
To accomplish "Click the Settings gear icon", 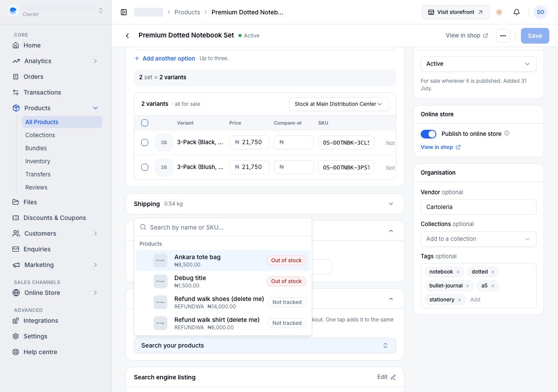I will click(x=16, y=336).
